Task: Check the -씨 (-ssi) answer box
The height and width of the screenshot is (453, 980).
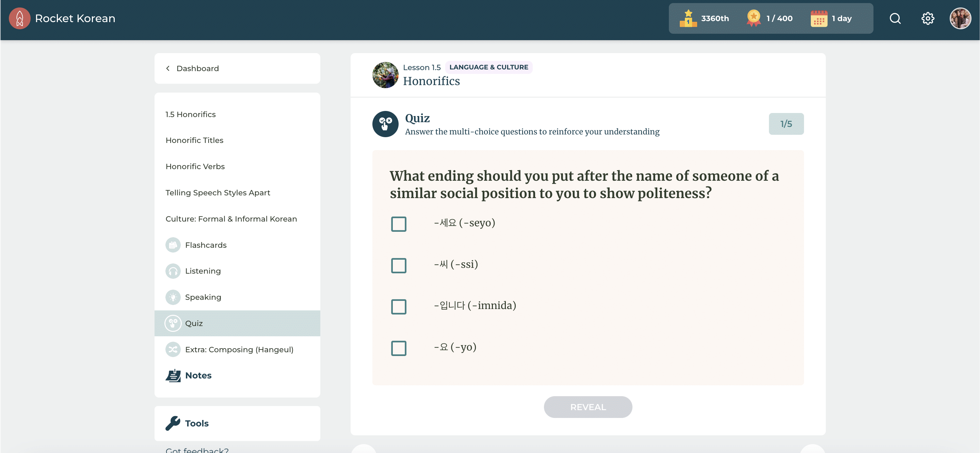Action: pyautogui.click(x=398, y=265)
